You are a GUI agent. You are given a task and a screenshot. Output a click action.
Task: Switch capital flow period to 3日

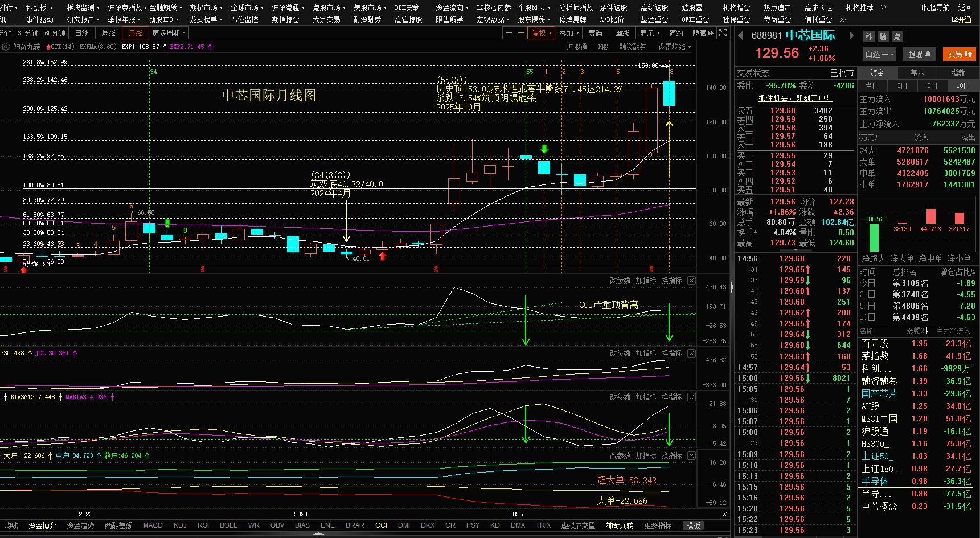[902, 85]
